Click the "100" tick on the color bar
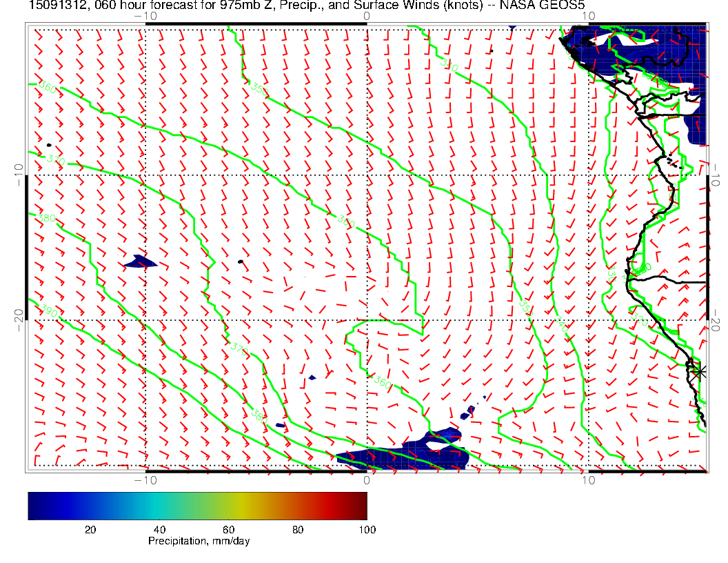This screenshot has height=563, width=728. click(x=367, y=530)
